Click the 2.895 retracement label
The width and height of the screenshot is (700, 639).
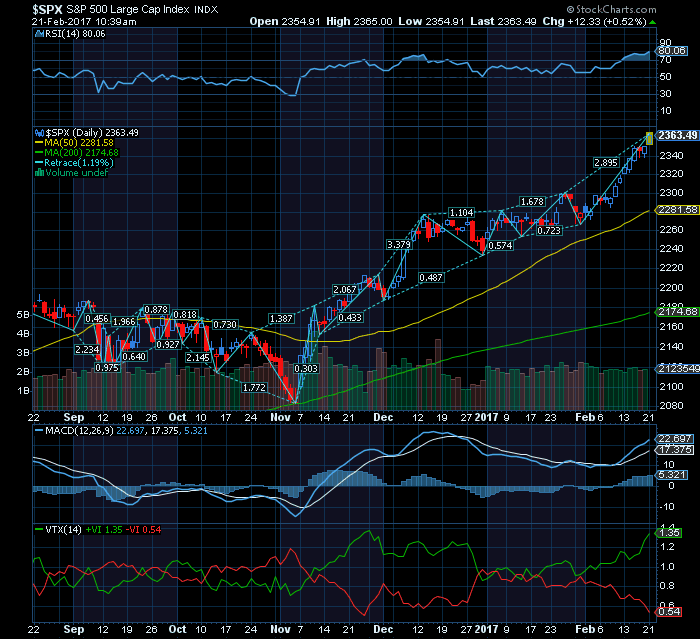pos(606,163)
